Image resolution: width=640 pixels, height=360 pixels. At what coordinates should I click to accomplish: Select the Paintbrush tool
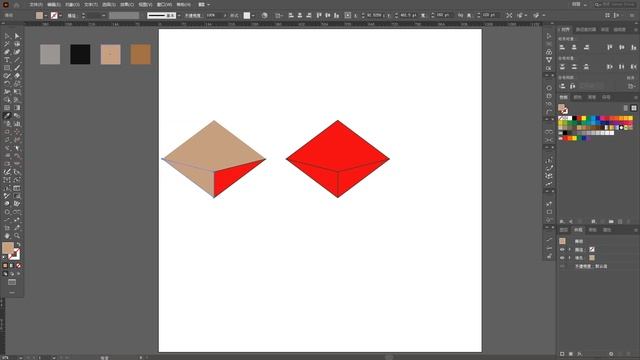[17, 68]
